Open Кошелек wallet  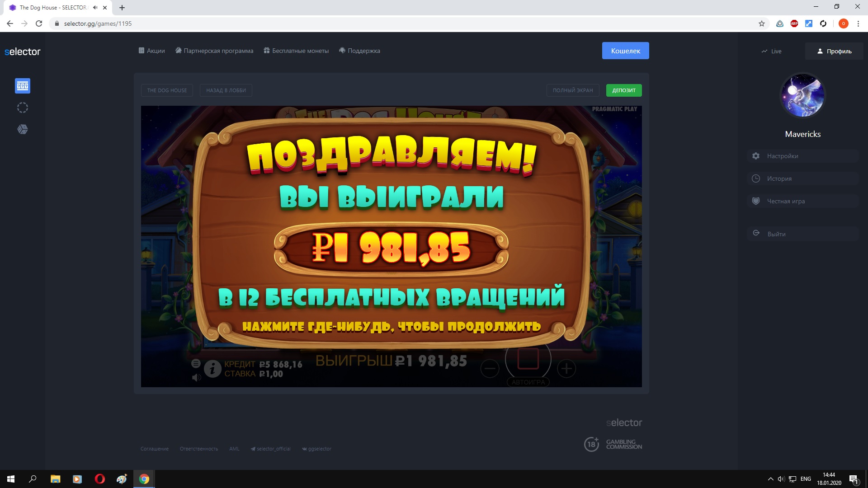tap(625, 51)
